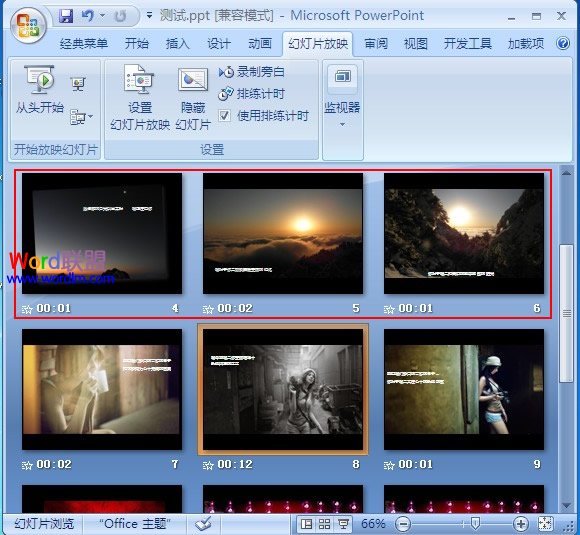The width and height of the screenshot is (580, 535).
Task: Select slide 5 sunset thumbnail
Action: tap(283, 233)
